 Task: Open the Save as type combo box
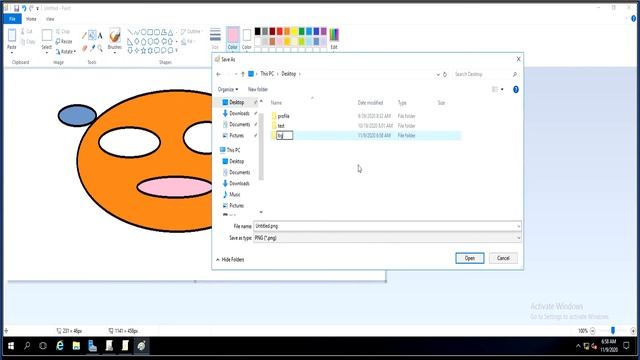pos(387,238)
